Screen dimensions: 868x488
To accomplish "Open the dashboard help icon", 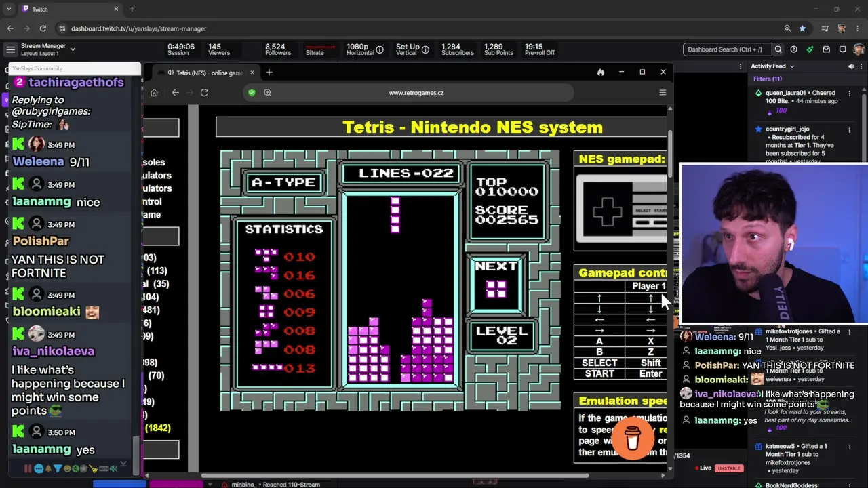I will click(x=793, y=49).
